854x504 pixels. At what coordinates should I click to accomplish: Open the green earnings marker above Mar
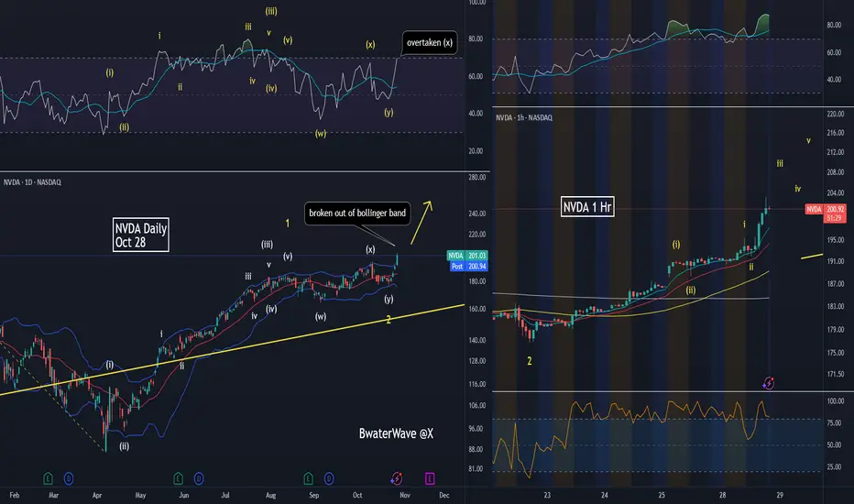(48, 479)
